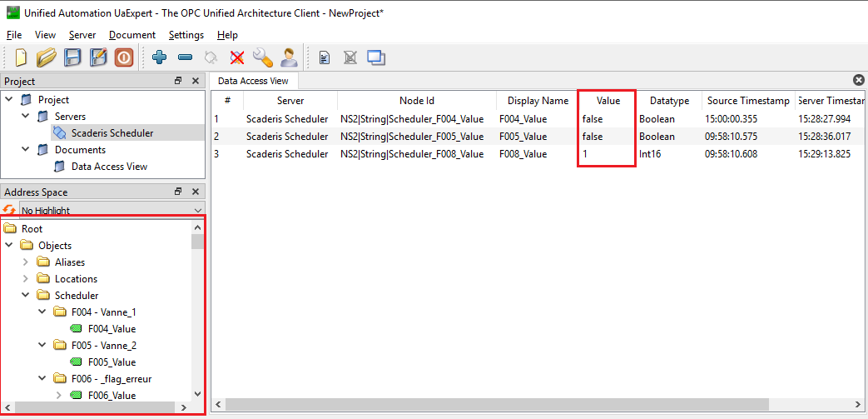Open a project with the folder icon
This screenshot has height=419, width=868.
(x=47, y=57)
